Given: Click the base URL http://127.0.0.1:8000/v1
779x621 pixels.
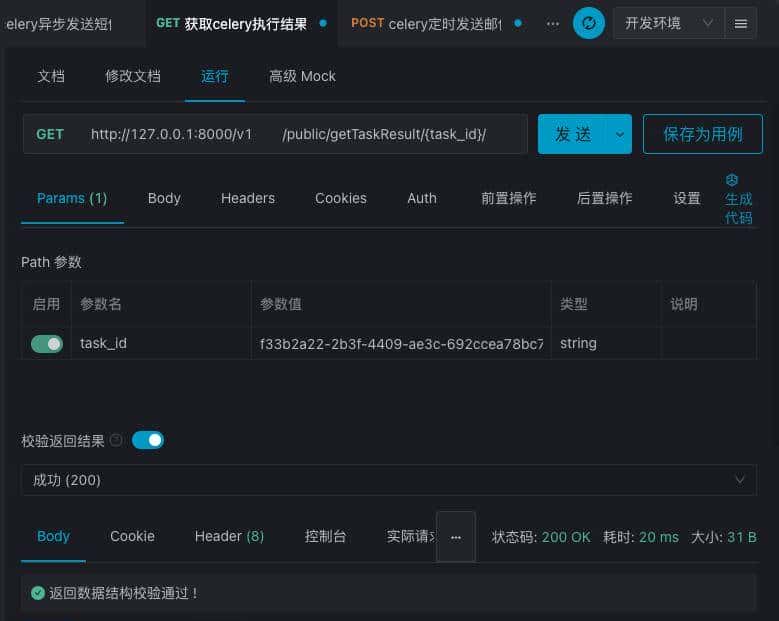Looking at the screenshot, I should click(x=171, y=134).
